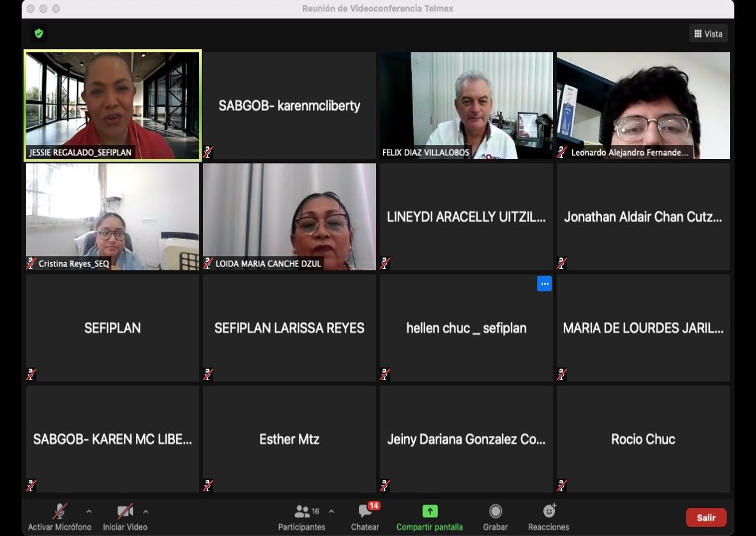Click Esther Mtz name text
Image resolution: width=756 pixels, height=536 pixels.
click(x=289, y=439)
